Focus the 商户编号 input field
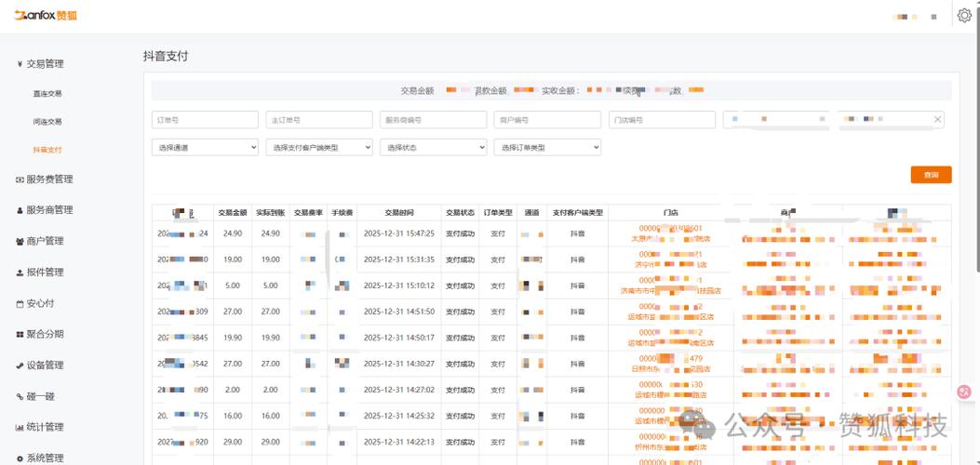The width and height of the screenshot is (980, 465). [x=547, y=120]
